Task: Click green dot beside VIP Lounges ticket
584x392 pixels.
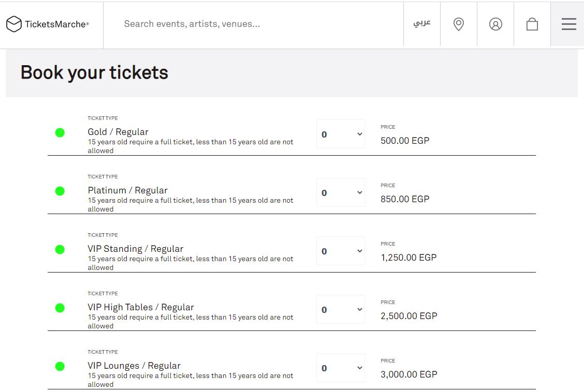Action: (x=60, y=366)
